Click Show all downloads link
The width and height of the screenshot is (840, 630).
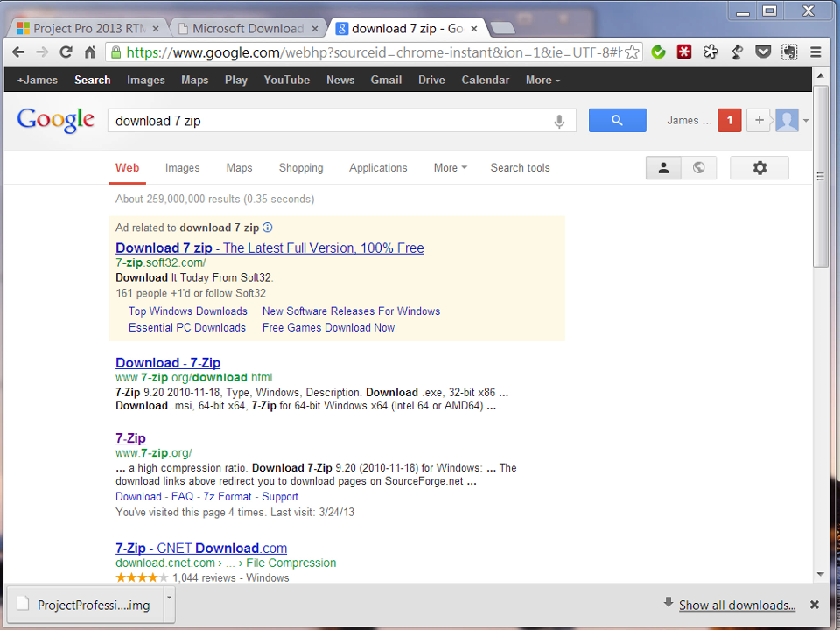[737, 605]
